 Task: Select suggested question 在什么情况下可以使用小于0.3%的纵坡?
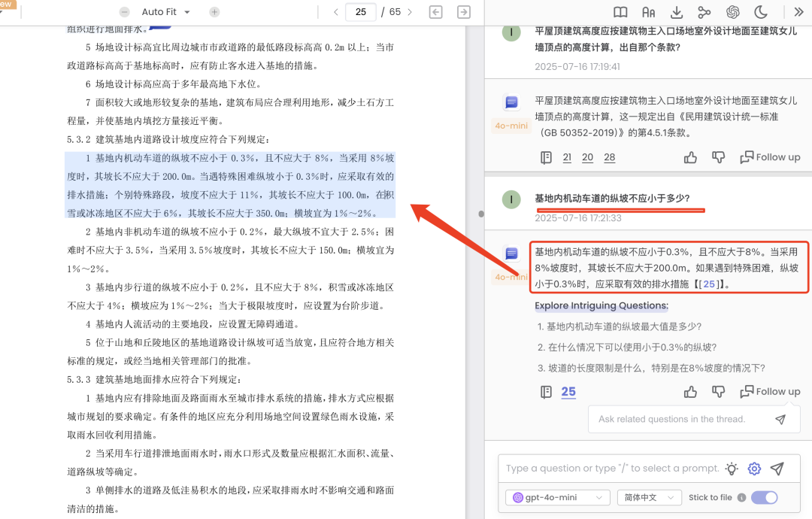pyautogui.click(x=627, y=347)
